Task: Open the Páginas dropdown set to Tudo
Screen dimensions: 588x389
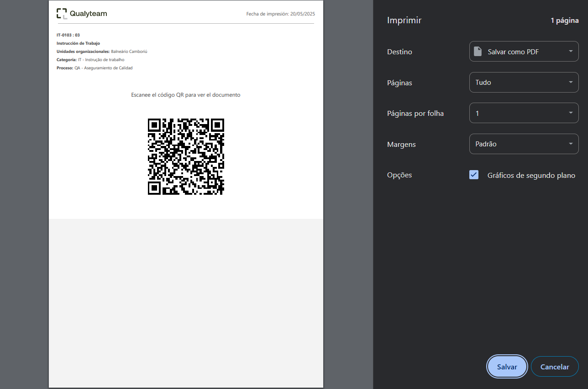Action: coord(524,83)
